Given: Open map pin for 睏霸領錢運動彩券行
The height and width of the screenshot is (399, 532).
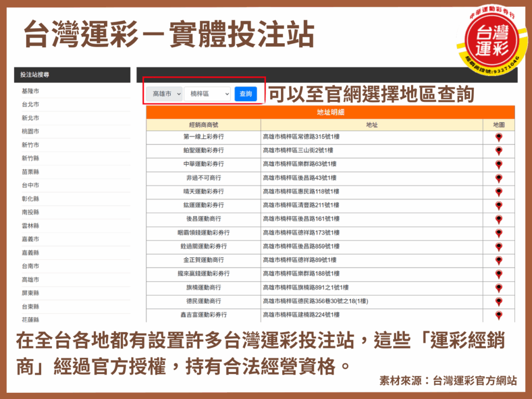Looking at the screenshot, I should 498,233.
